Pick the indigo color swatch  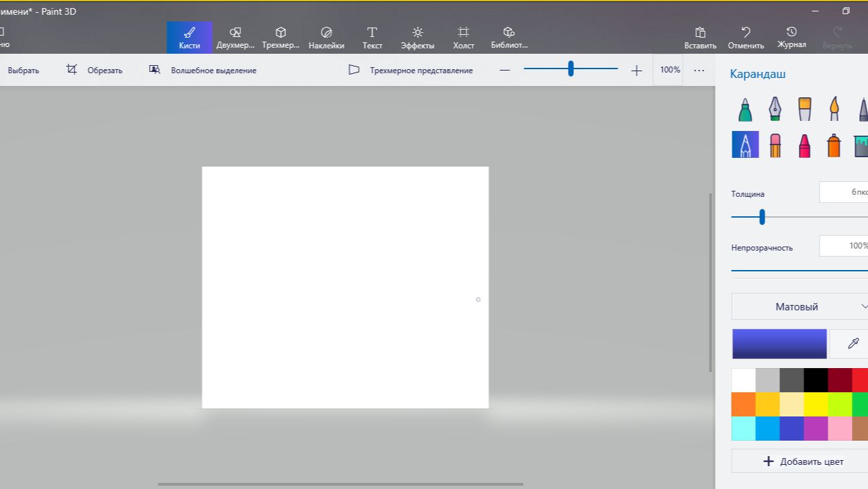pos(791,429)
